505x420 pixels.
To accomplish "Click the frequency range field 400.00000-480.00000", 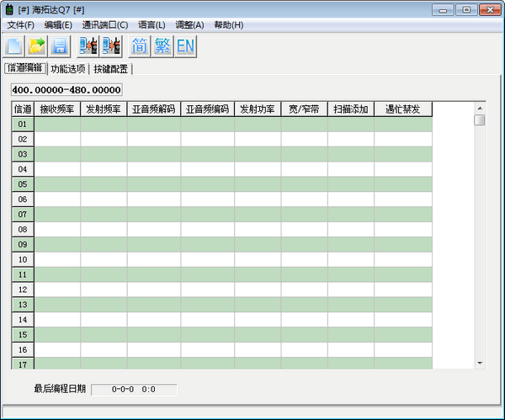I will point(67,89).
